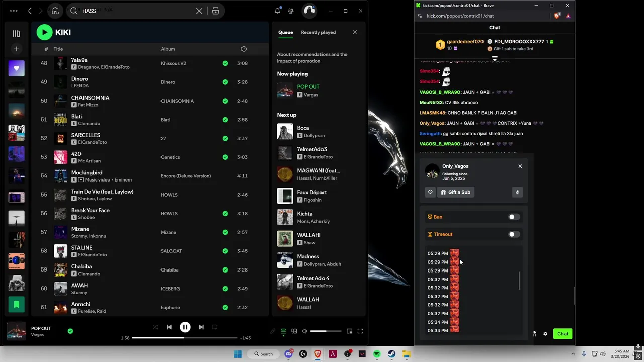Open the Mockingbird track row

coord(150,176)
